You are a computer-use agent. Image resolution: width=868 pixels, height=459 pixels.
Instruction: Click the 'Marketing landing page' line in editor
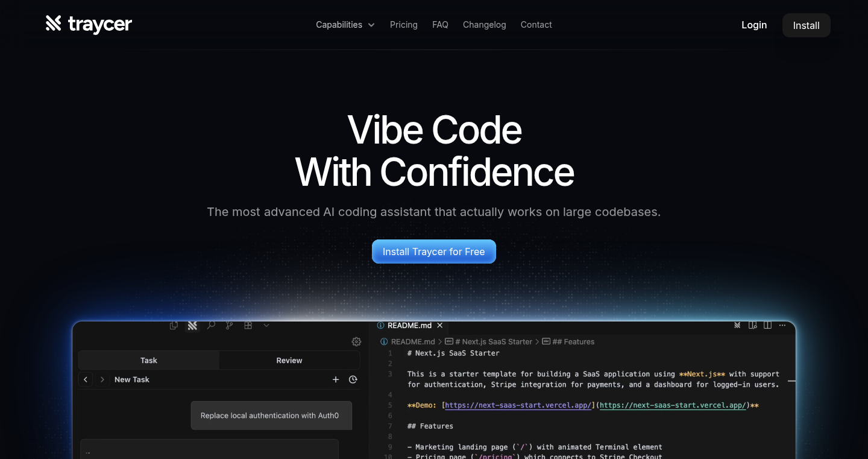[535, 447]
